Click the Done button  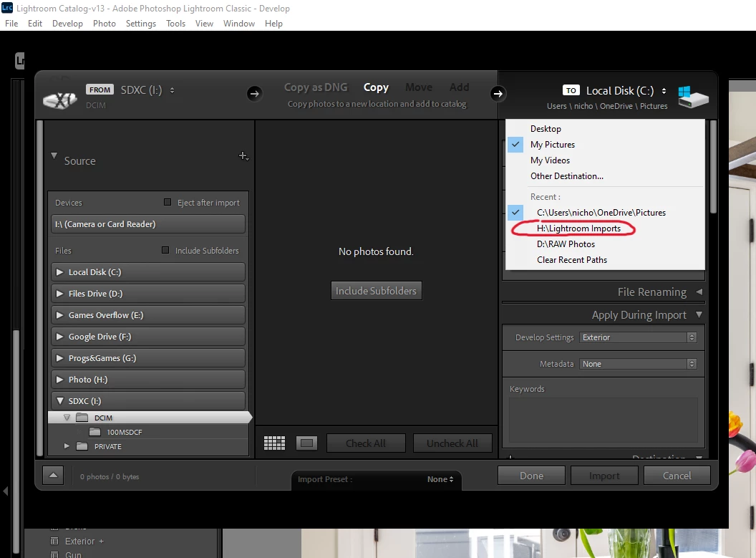pyautogui.click(x=531, y=476)
